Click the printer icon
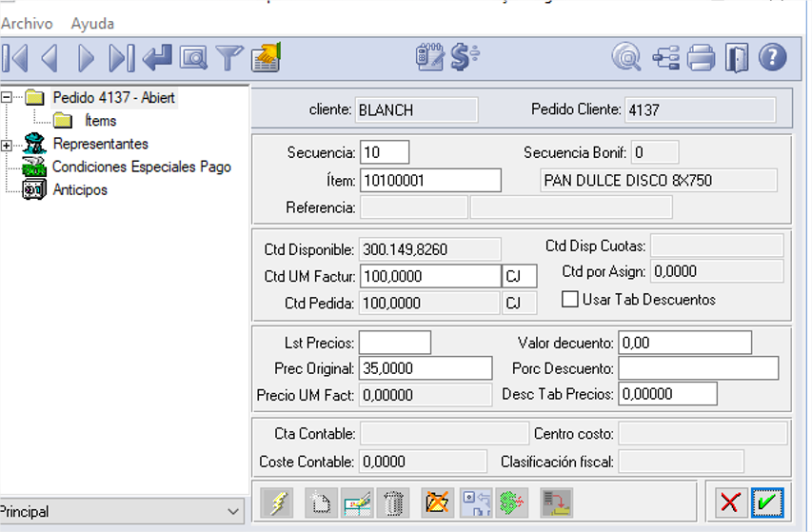 click(702, 57)
